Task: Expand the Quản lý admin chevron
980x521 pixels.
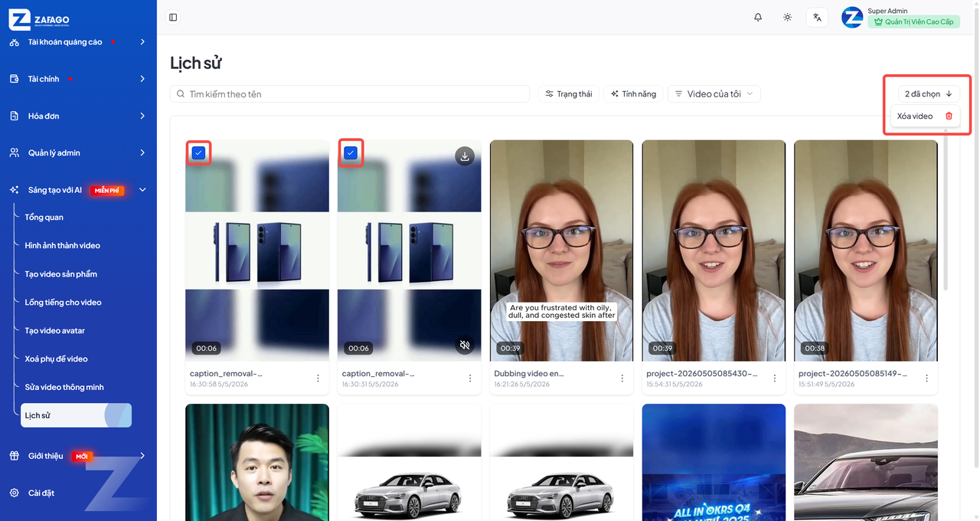Action: pos(142,152)
